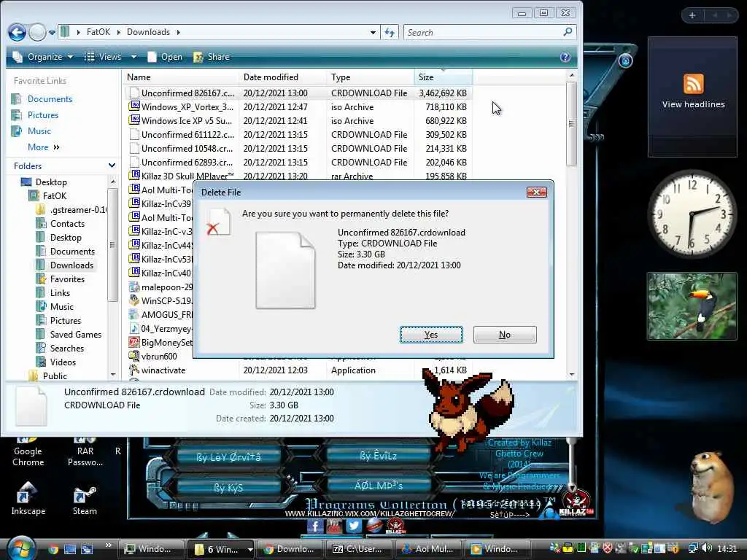
Task: Open Documents favorite link
Action: point(50,99)
